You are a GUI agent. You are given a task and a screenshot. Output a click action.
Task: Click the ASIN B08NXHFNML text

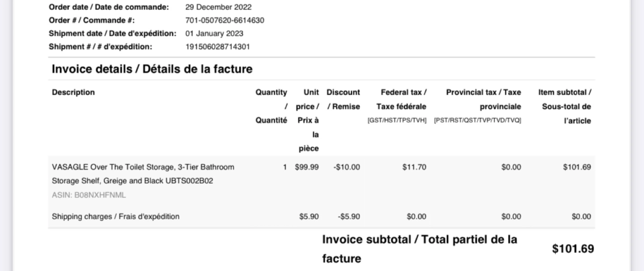pos(89,195)
